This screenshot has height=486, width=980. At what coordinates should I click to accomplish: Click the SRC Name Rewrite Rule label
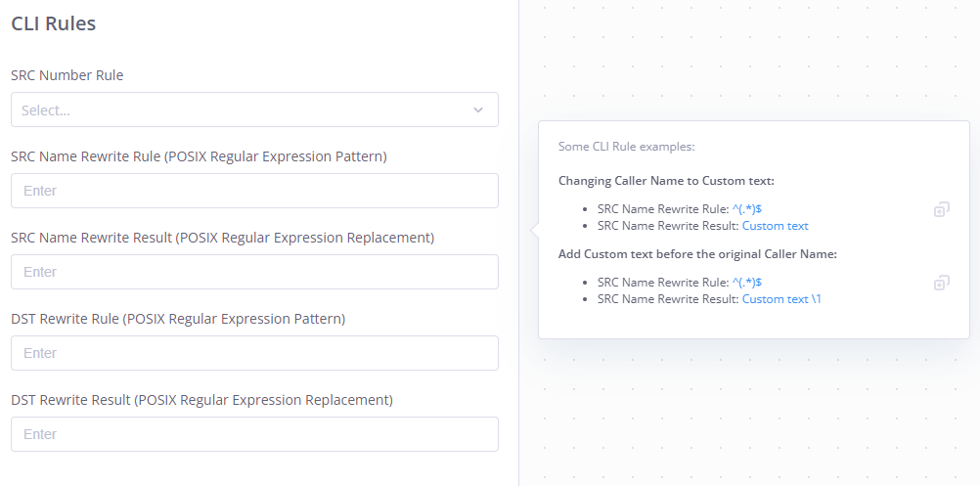pos(199,156)
